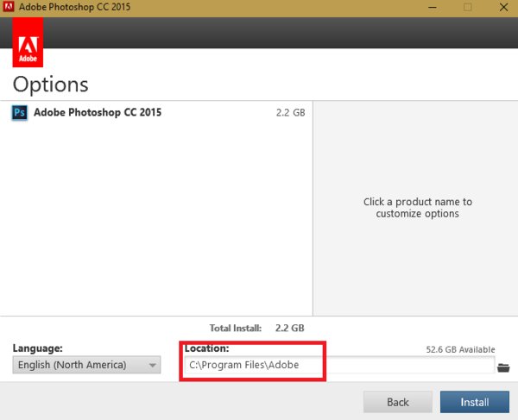The width and height of the screenshot is (518, 420).
Task: Click the red Adobe logo
Action: tap(28, 42)
